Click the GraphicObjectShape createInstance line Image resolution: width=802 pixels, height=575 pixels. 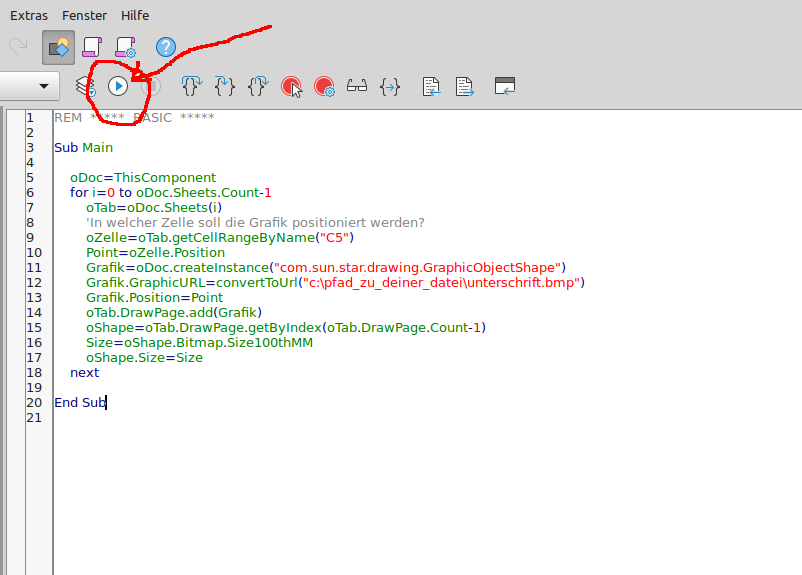(326, 268)
